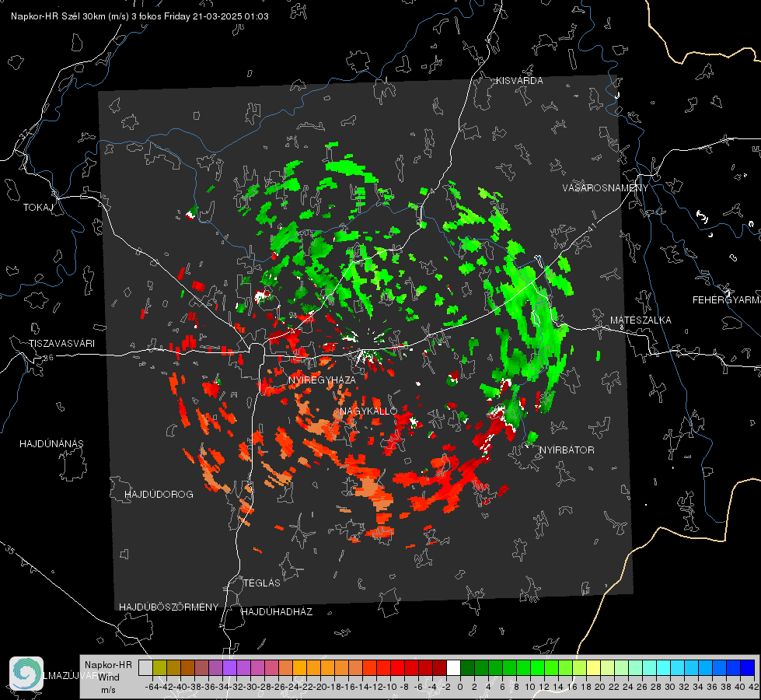
Task: Click the radar site at the scan's center
Action: click(366, 351)
